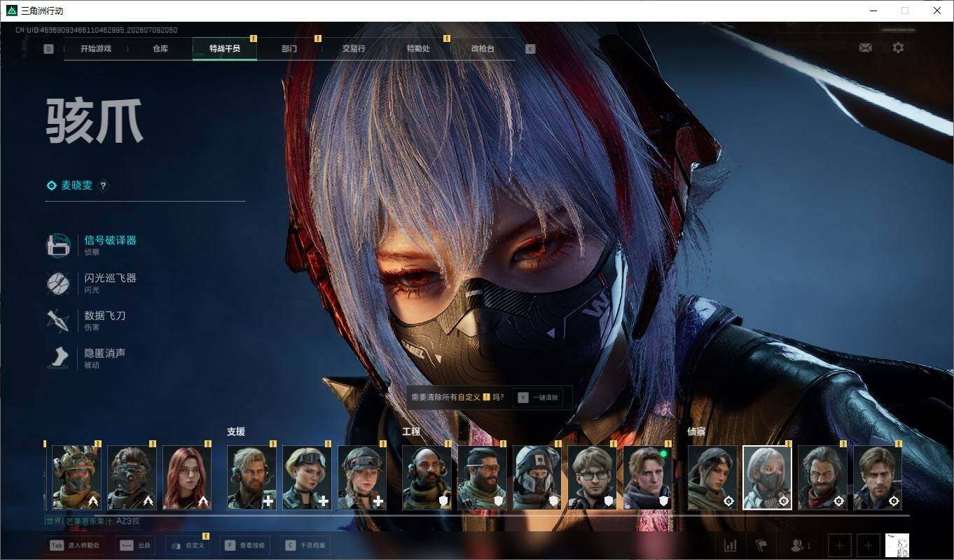Image resolution: width=954 pixels, height=560 pixels.
Task: Open the settings gear icon
Action: click(x=898, y=48)
